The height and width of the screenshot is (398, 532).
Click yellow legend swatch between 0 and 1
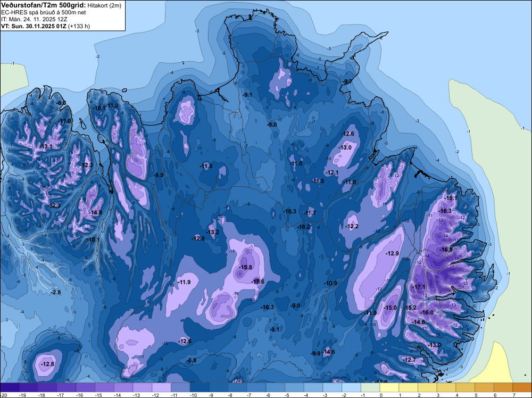click(x=389, y=387)
